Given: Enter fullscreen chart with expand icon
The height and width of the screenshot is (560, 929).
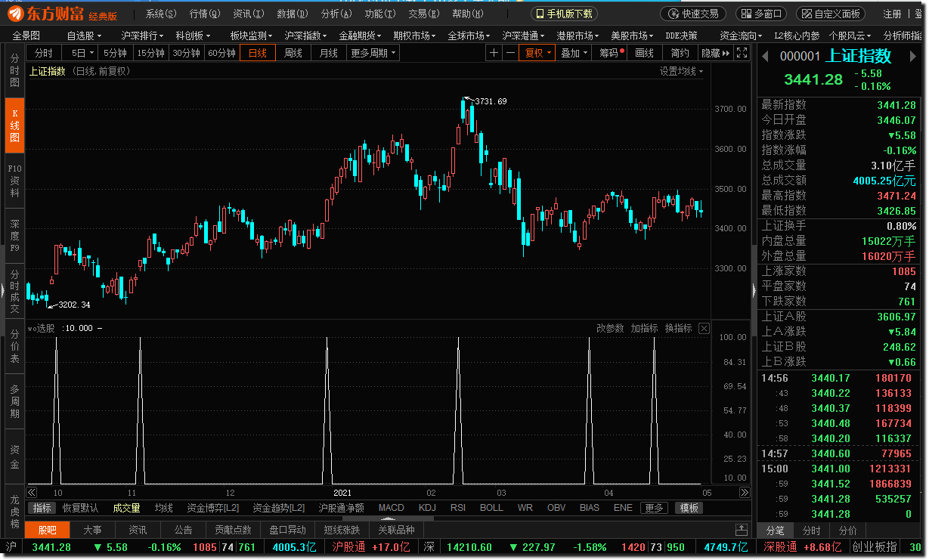Looking at the screenshot, I should pyautogui.click(x=742, y=53).
